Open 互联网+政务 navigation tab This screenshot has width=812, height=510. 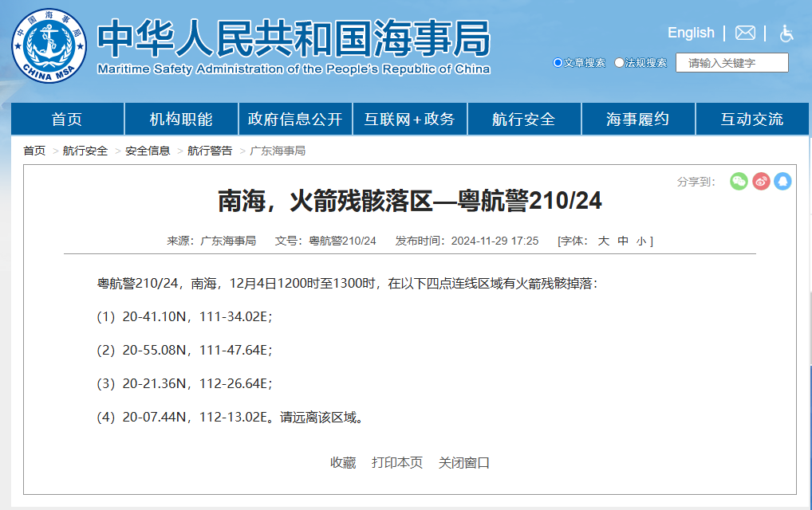pyautogui.click(x=410, y=119)
